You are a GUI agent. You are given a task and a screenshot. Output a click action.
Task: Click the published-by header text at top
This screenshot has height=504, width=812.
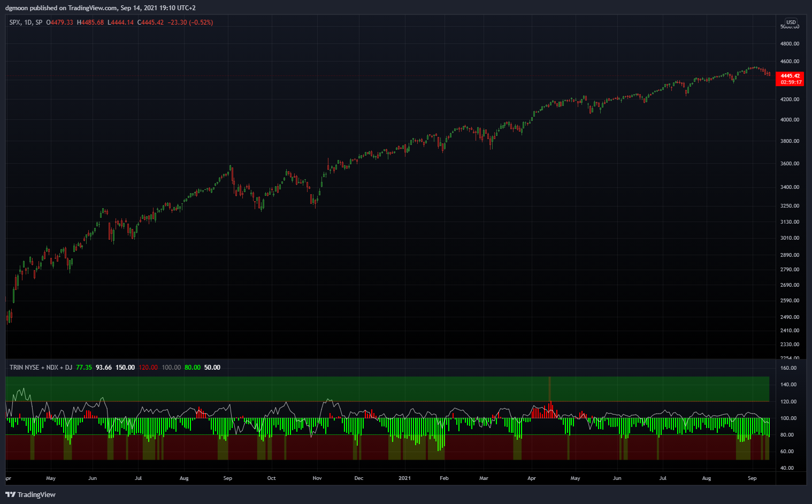click(101, 8)
